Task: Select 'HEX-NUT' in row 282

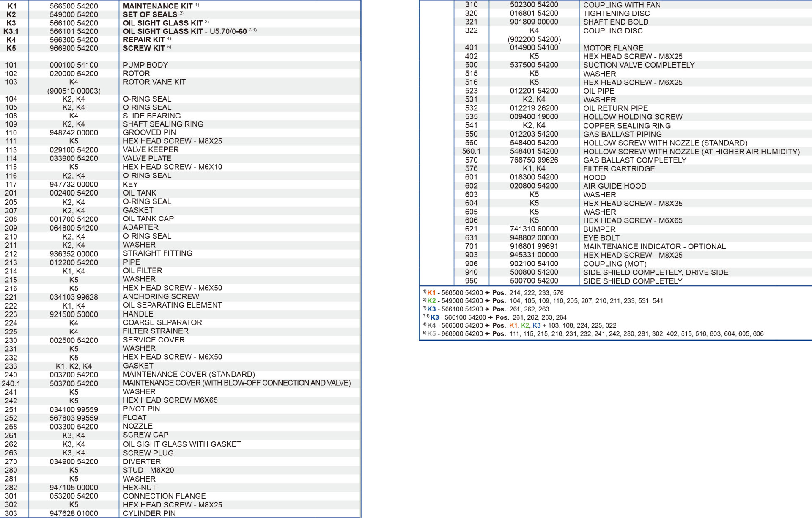Action: (140, 488)
